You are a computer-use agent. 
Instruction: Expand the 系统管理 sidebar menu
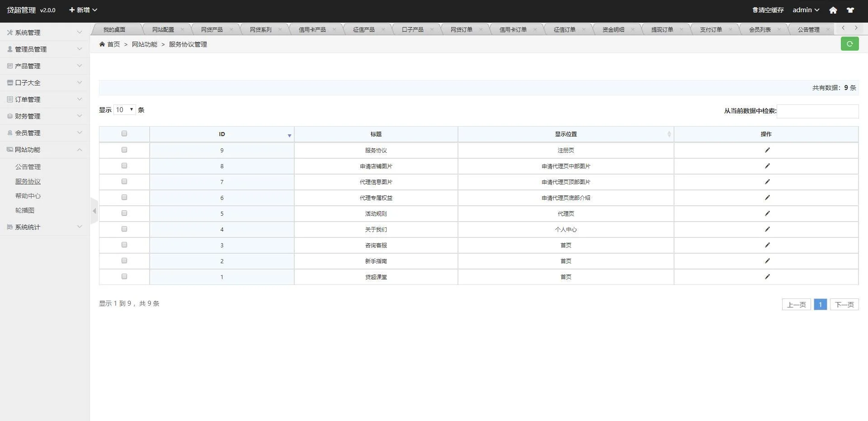click(x=44, y=33)
